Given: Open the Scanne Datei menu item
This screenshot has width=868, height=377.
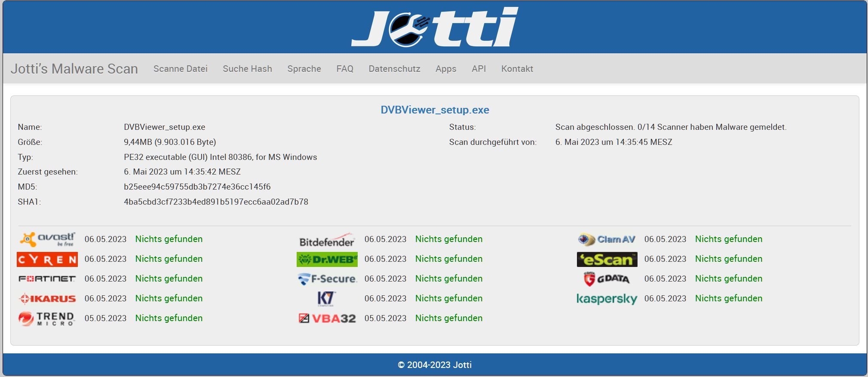Looking at the screenshot, I should coord(181,69).
